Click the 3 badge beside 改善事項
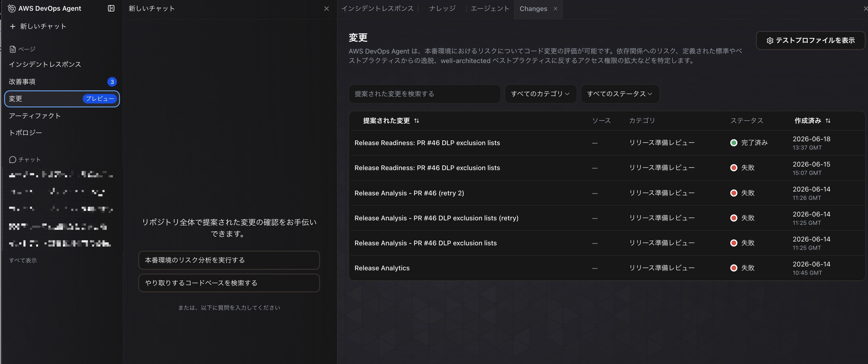868x364 pixels. tap(112, 82)
